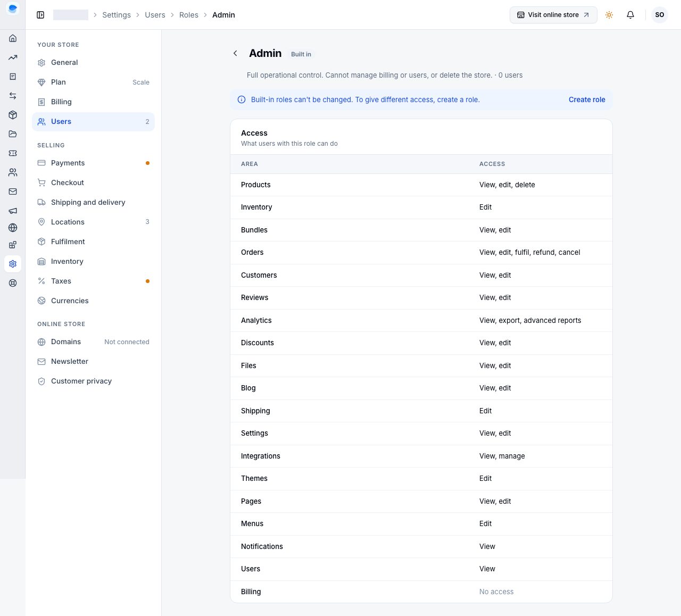681x616 pixels.
Task: Collapse the sidebar panel toggle icon
Action: [40, 15]
